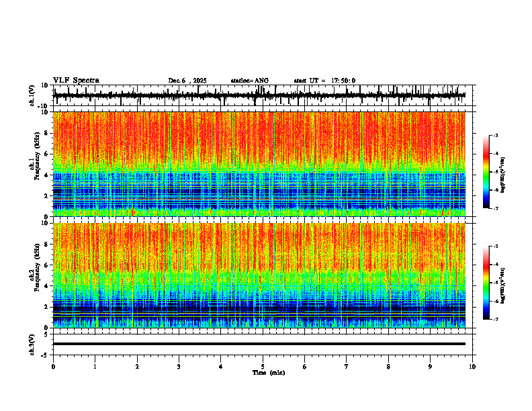Click the "4" kHz tick on ch.1 spectrogram
Image resolution: width=532 pixels, height=411 pixels.
[47, 175]
